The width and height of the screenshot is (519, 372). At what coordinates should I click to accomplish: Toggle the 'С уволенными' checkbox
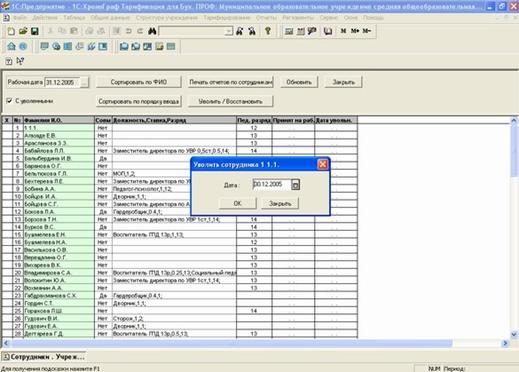point(9,101)
